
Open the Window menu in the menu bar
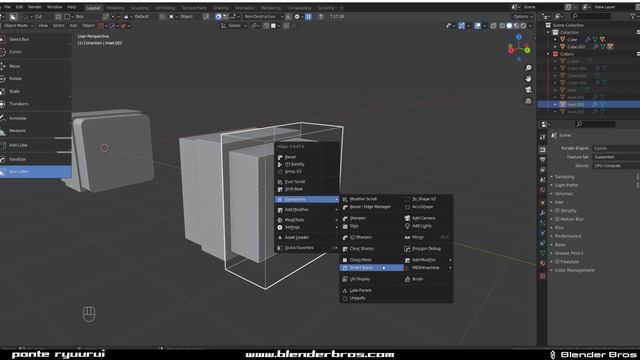(x=55, y=7)
